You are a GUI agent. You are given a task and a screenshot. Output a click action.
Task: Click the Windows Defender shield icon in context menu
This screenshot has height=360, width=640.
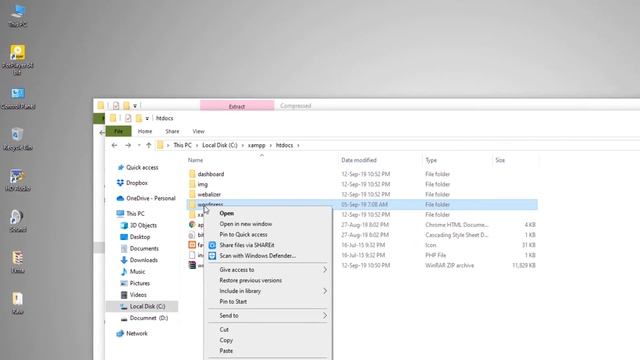click(x=212, y=256)
